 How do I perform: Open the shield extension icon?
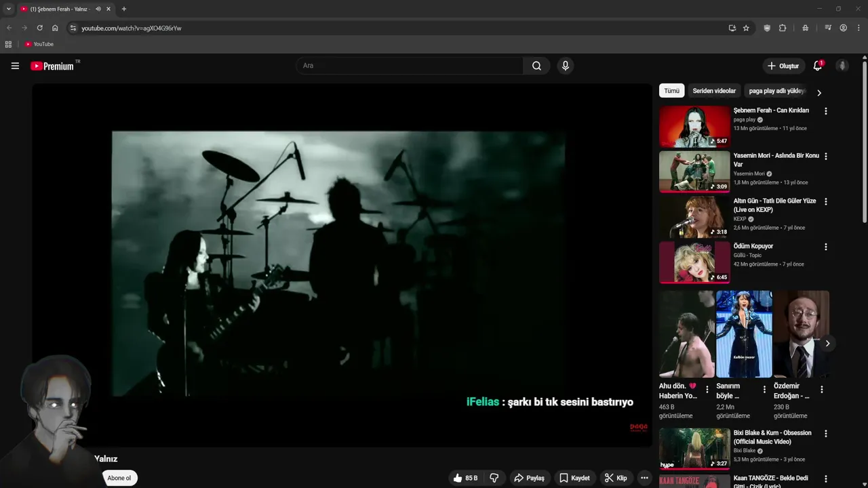[767, 28]
